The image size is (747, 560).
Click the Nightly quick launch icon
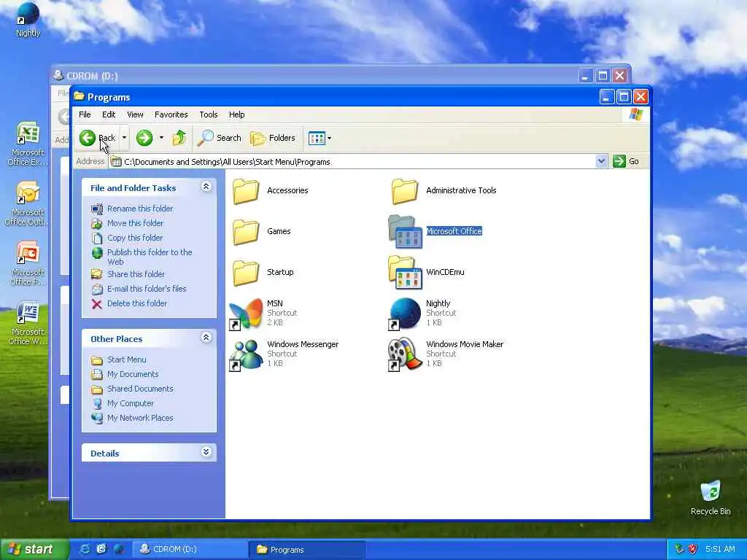[119, 549]
